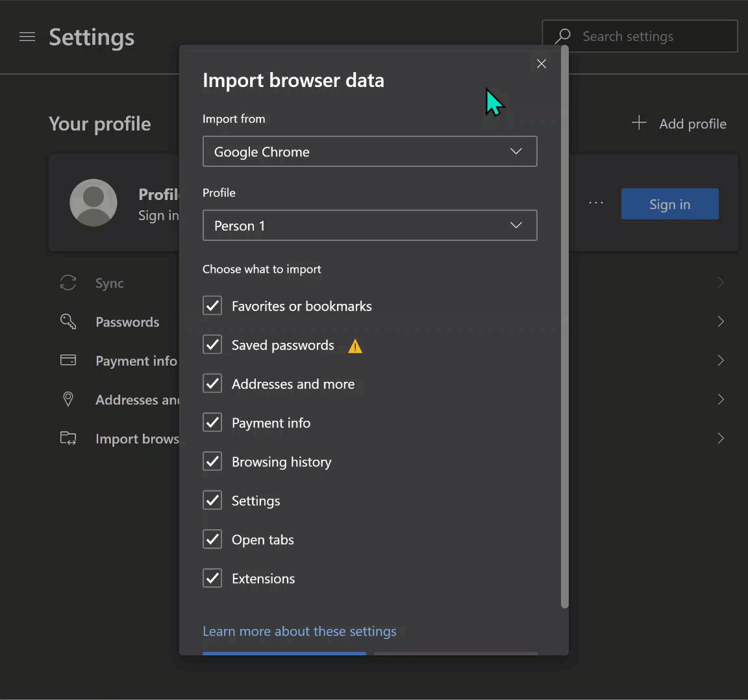Expand the Payment info row chevron

click(721, 360)
